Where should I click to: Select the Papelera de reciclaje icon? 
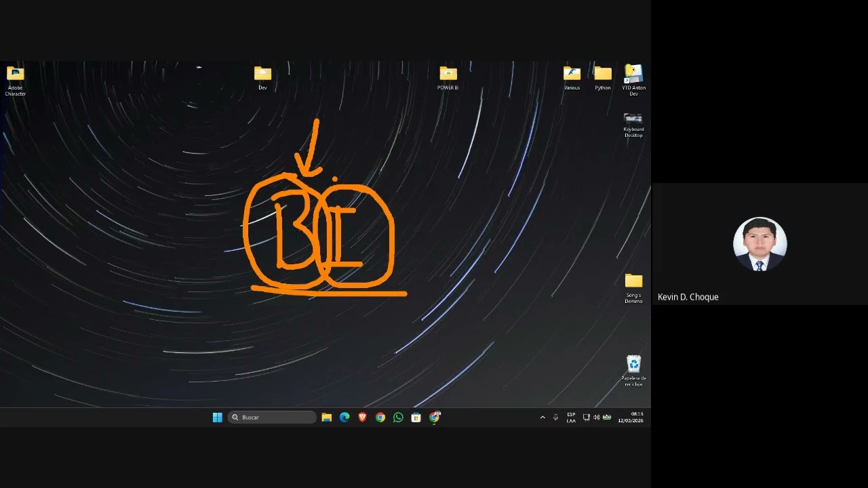click(633, 371)
